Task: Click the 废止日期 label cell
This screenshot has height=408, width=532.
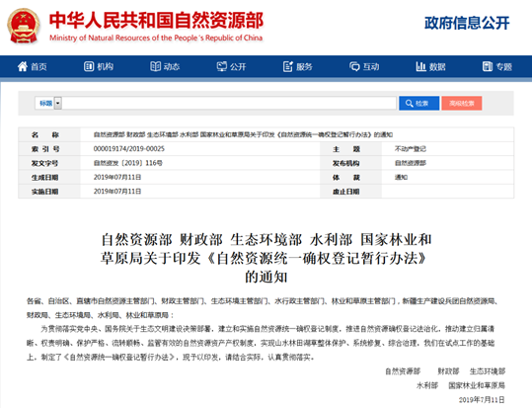Action: 350,192
